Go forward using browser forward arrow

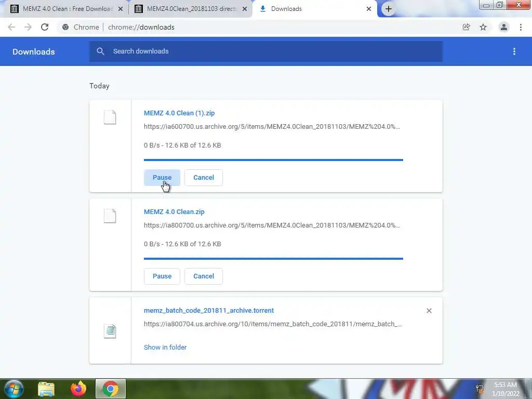[x=28, y=27]
